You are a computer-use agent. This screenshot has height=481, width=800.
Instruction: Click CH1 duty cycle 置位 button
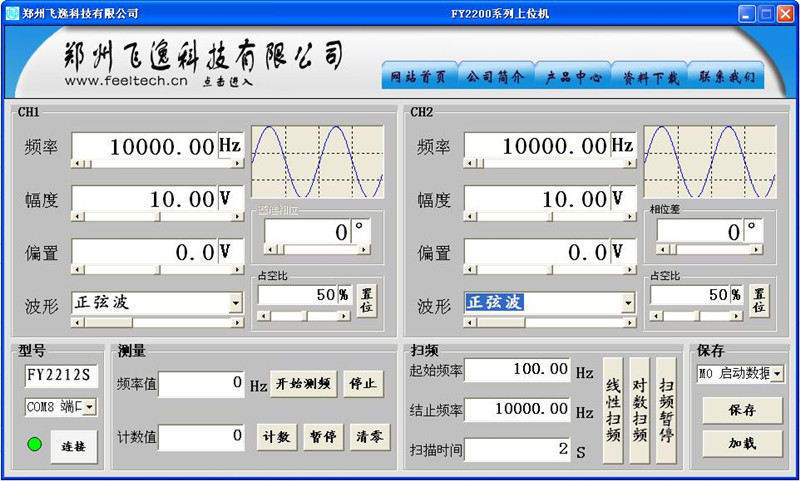[366, 301]
